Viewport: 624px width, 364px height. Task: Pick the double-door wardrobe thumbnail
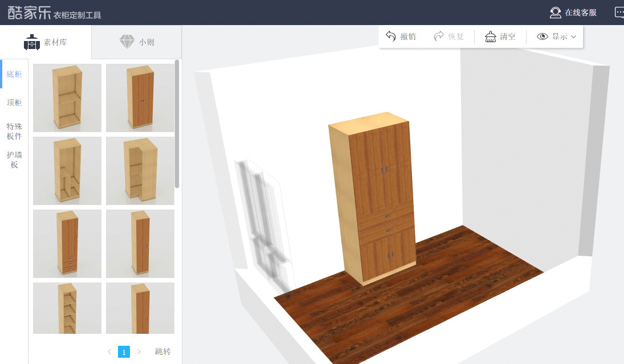(x=140, y=98)
